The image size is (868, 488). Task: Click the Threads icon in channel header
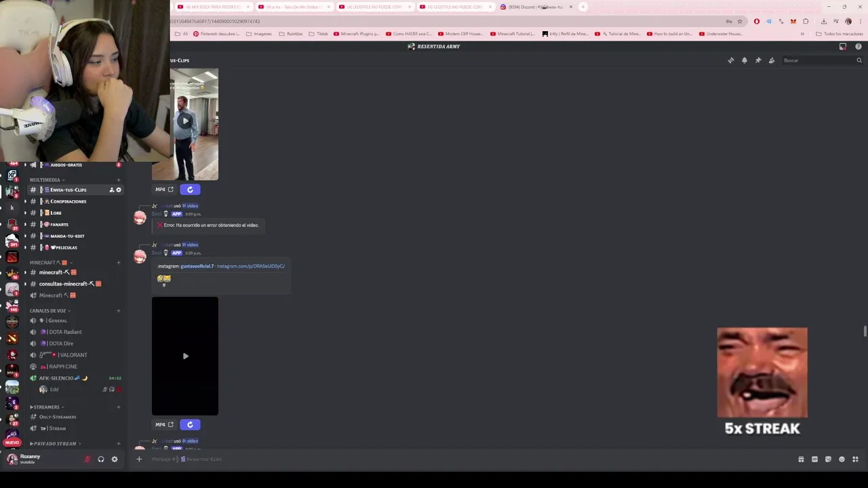(731, 60)
